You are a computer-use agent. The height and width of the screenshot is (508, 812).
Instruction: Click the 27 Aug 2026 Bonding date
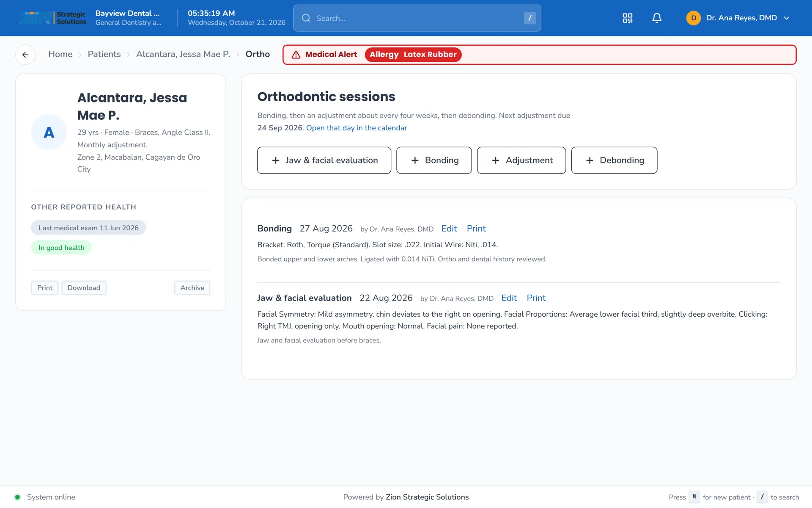[326, 229]
